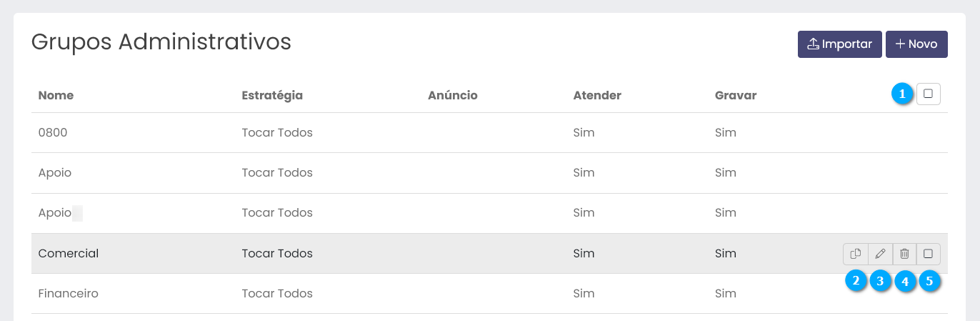980x321 pixels.
Task: Click the plus icon on Novo
Action: click(x=900, y=44)
